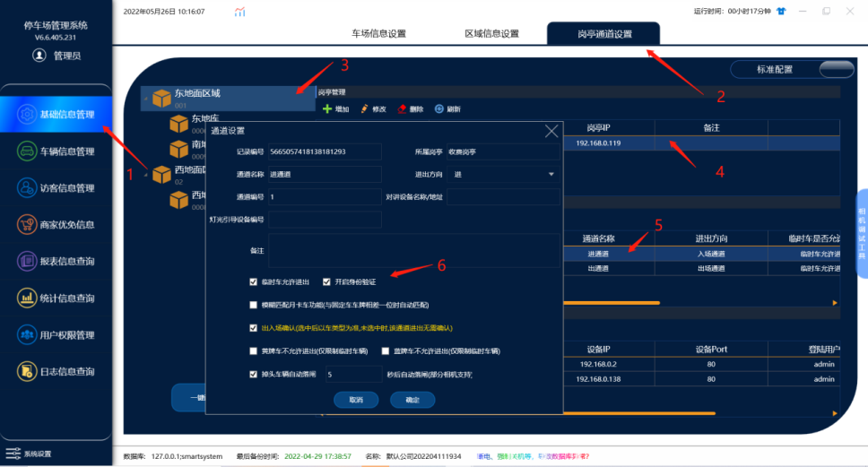The image size is (868, 467).
Task: Click the 备注 text area
Action: [x=414, y=251]
